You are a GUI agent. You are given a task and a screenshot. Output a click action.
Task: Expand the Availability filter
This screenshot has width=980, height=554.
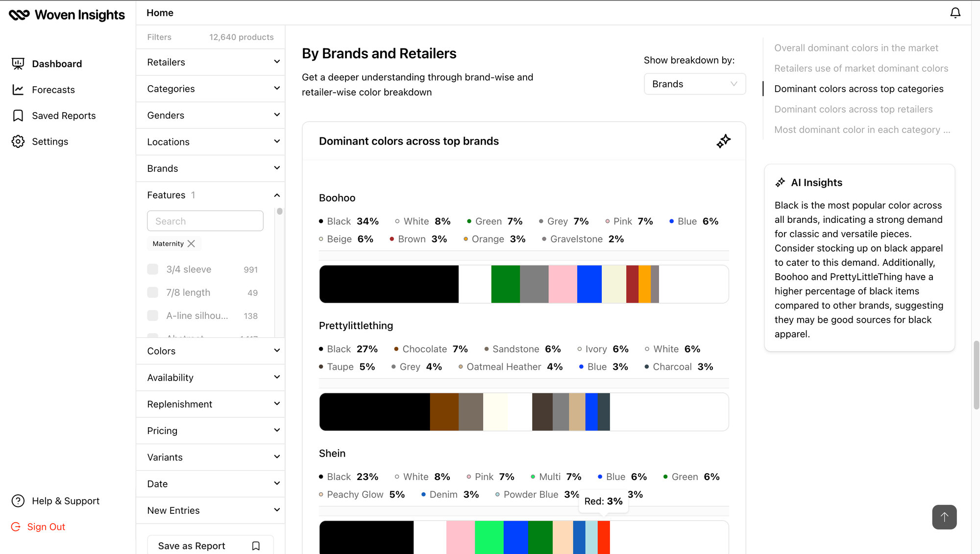coord(211,377)
